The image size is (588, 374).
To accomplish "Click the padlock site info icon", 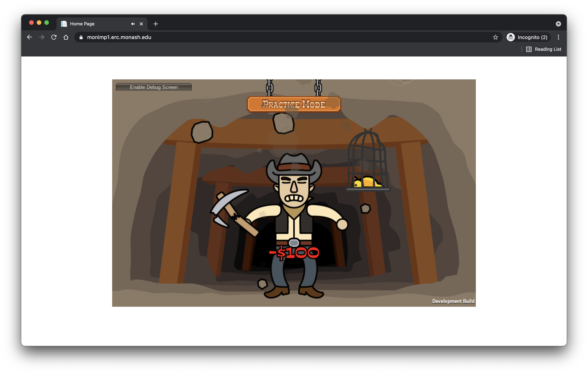I will point(81,37).
